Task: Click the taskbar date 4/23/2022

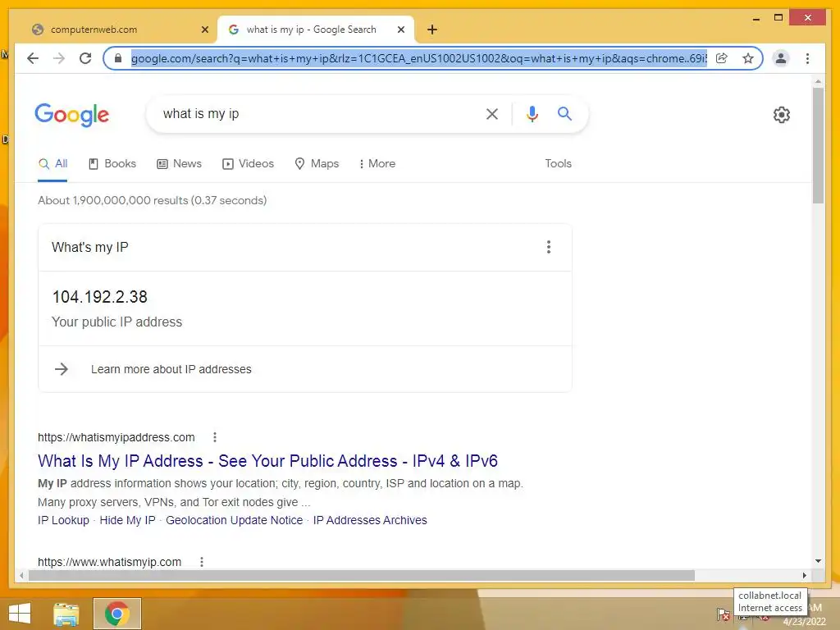Action: click(804, 622)
